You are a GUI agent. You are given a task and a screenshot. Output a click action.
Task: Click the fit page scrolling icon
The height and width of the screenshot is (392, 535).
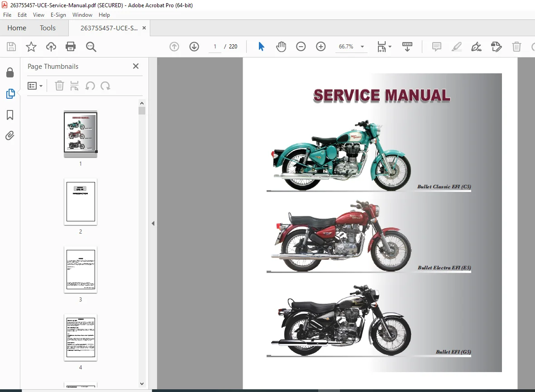click(382, 47)
